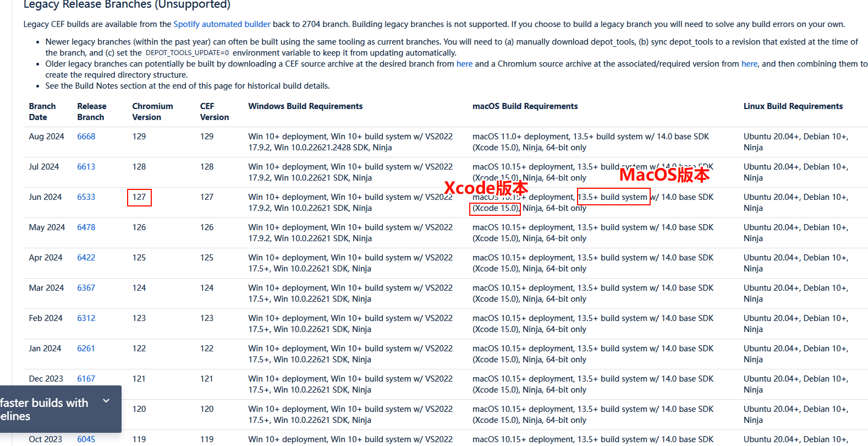868x446 pixels.
Task: Open release branch 6422 link
Action: [86, 258]
